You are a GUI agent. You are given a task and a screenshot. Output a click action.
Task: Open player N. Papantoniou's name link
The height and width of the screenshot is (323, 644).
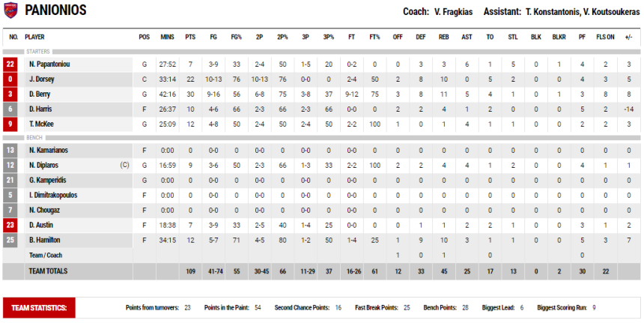[49, 64]
